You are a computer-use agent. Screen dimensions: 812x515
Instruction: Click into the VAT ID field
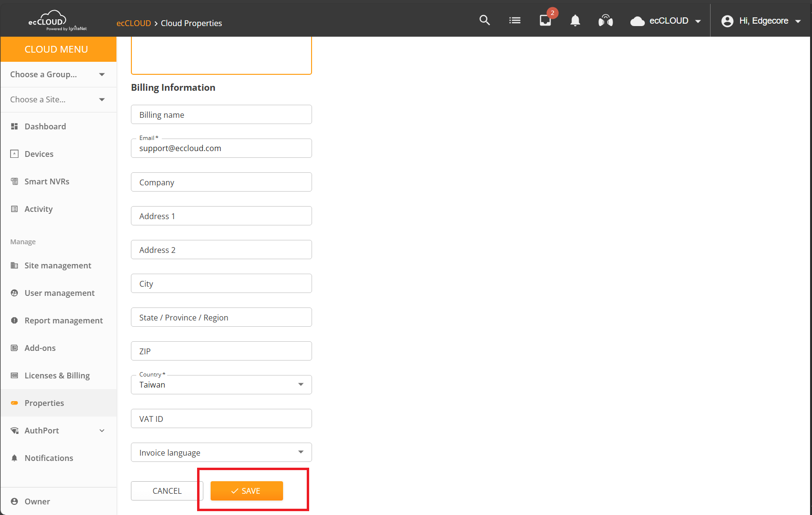(221, 418)
